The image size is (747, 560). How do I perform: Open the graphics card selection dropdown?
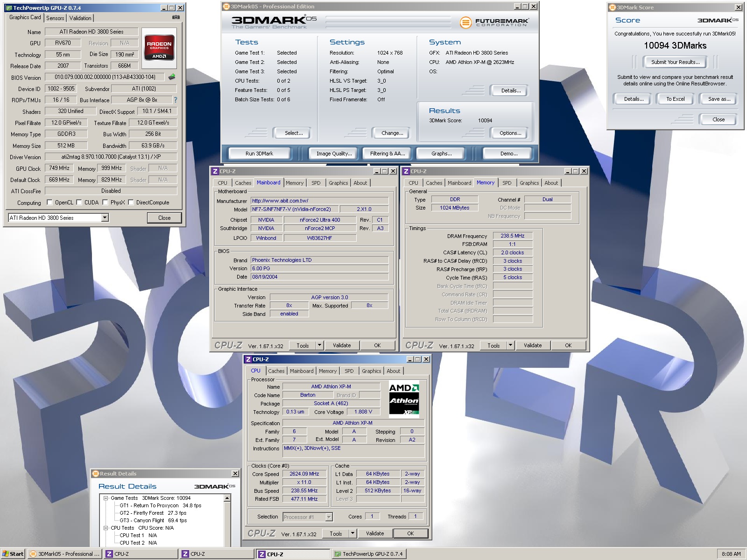[x=105, y=218]
